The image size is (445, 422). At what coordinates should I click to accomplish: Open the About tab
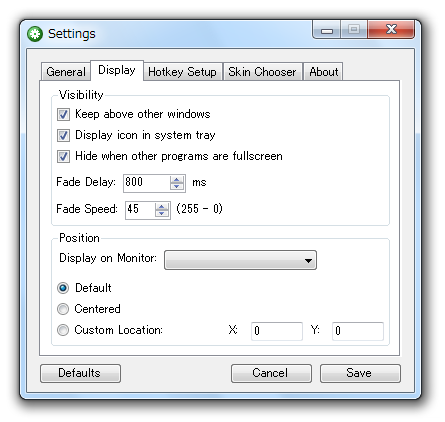[323, 72]
